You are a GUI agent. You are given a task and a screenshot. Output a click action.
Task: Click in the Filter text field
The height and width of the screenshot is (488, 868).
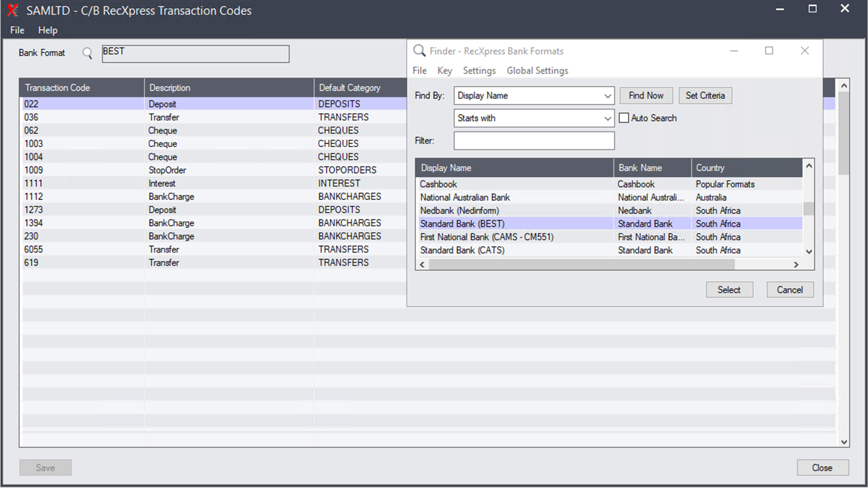[533, 141]
